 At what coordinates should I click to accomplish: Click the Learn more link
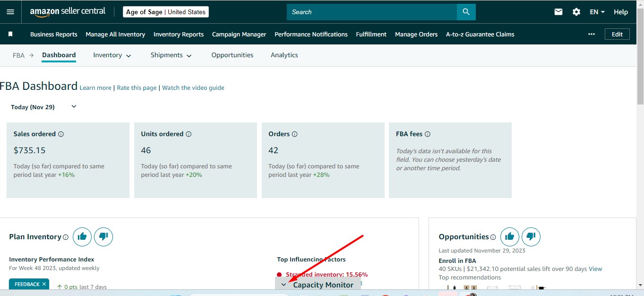pos(95,87)
